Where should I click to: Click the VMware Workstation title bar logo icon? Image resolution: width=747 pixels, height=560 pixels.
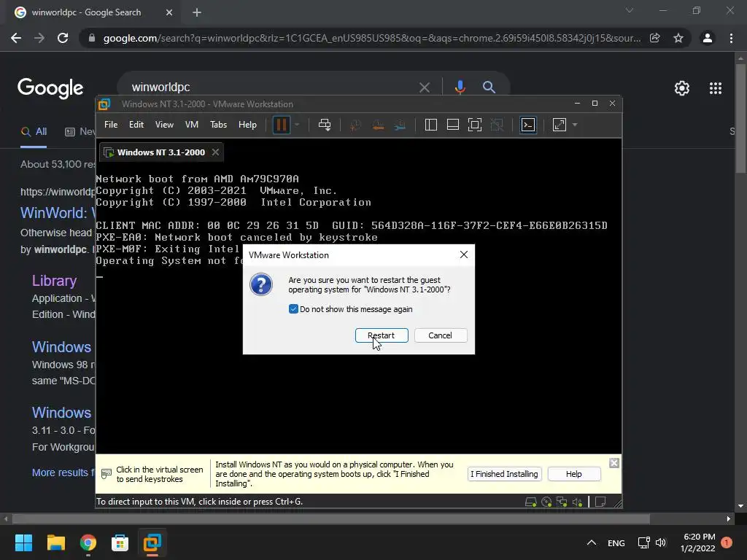[x=104, y=104]
